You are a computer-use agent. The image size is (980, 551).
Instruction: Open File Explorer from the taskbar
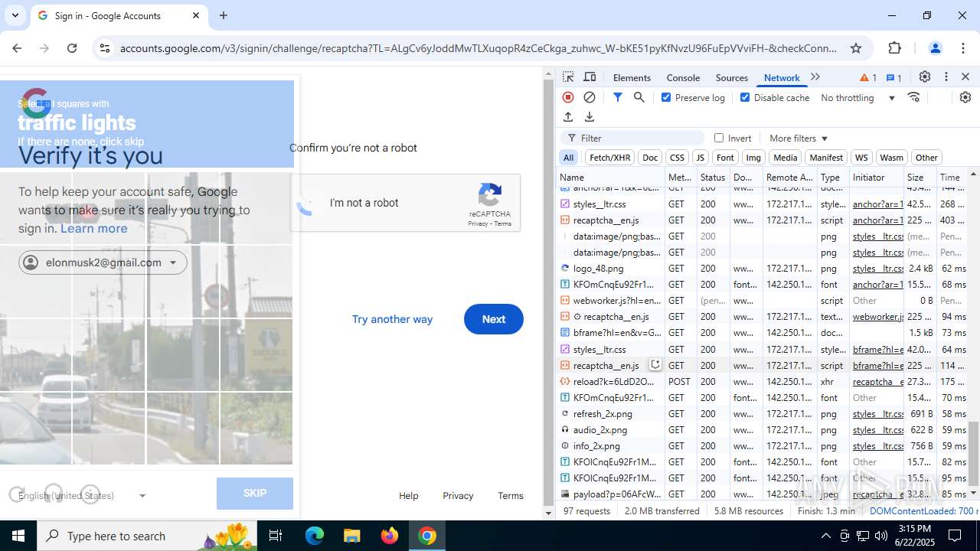(x=352, y=536)
